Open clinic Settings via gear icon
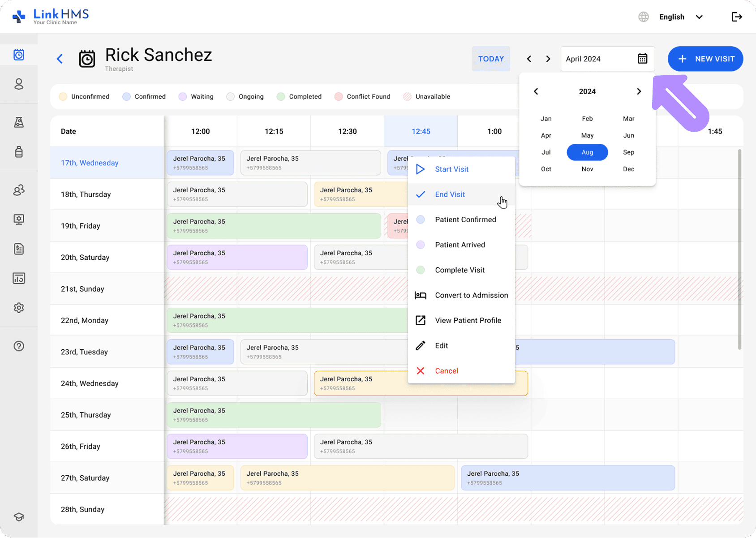 point(19,307)
